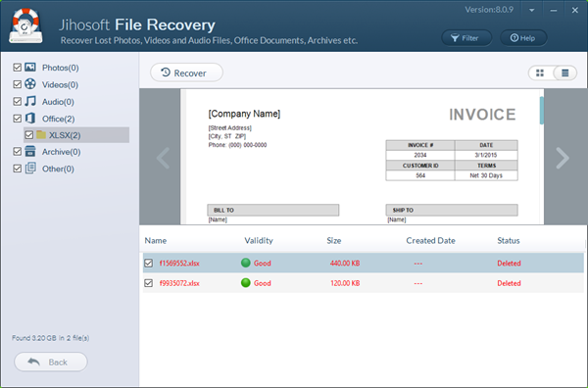Click the Videos film reel icon
The width and height of the screenshot is (588, 388).
pyautogui.click(x=30, y=84)
